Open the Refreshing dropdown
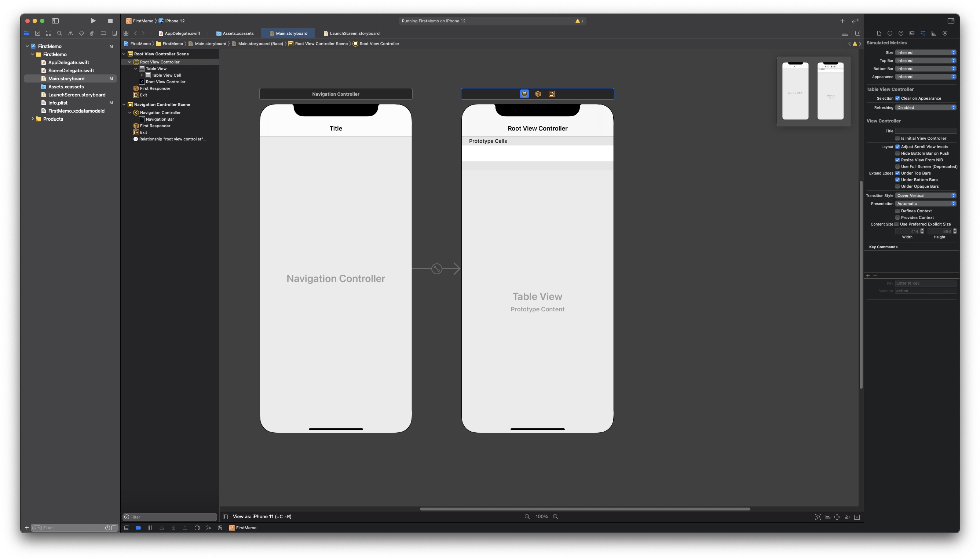The image size is (980, 560). tap(925, 108)
